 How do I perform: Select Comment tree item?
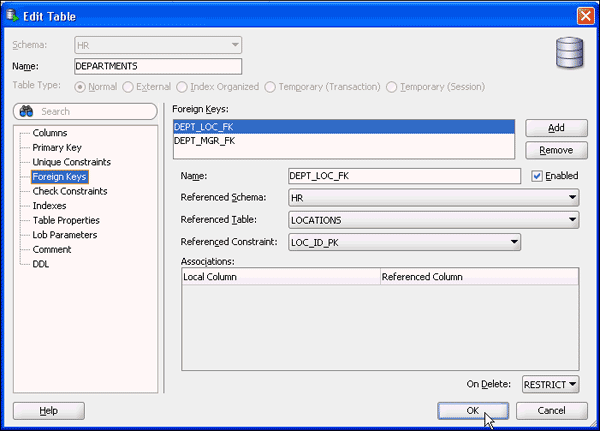[x=52, y=249]
